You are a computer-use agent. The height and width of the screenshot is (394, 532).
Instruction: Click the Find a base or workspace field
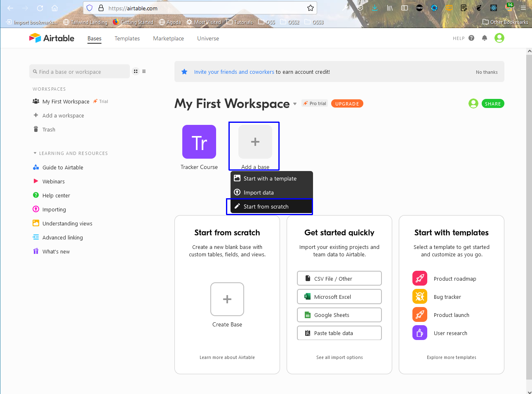pos(80,72)
